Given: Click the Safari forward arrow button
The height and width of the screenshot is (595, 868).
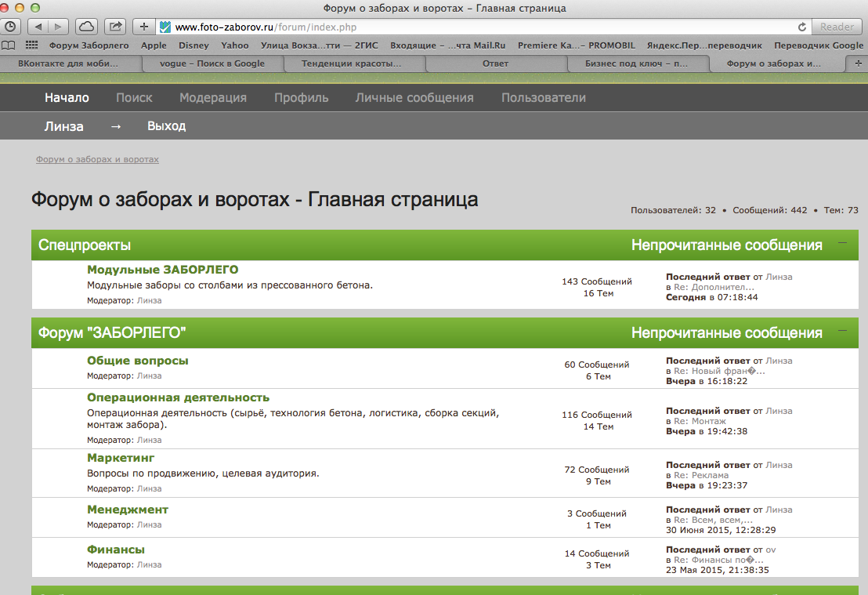Looking at the screenshot, I should 57,26.
